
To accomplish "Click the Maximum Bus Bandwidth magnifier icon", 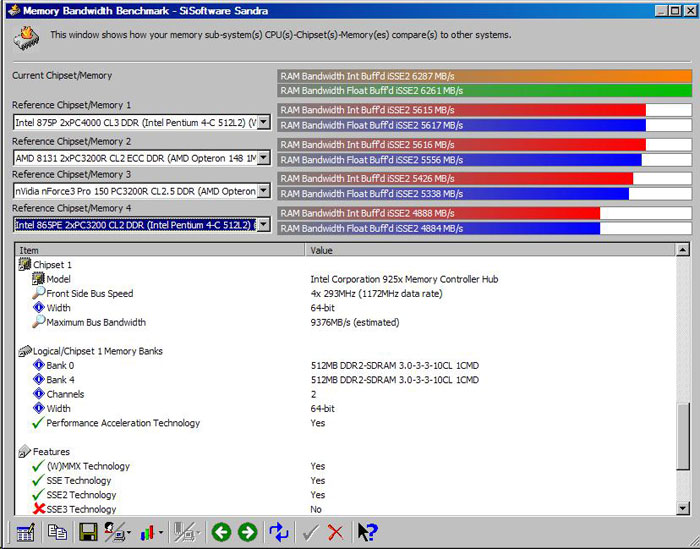I will 39,322.
